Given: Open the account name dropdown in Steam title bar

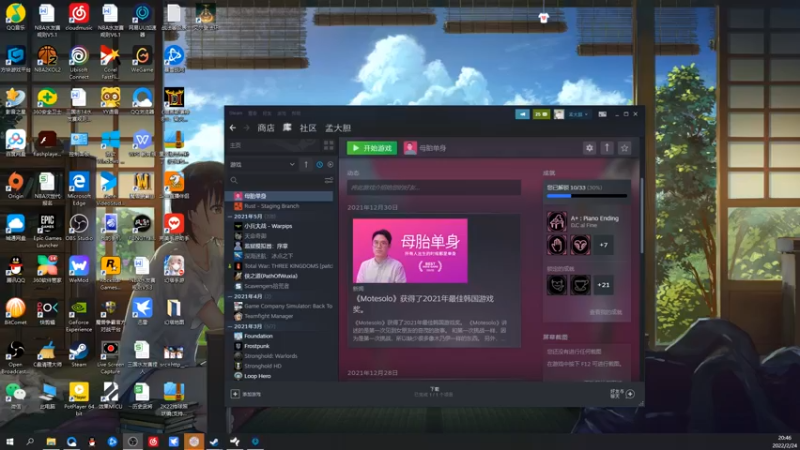Looking at the screenshot, I should click(x=578, y=114).
